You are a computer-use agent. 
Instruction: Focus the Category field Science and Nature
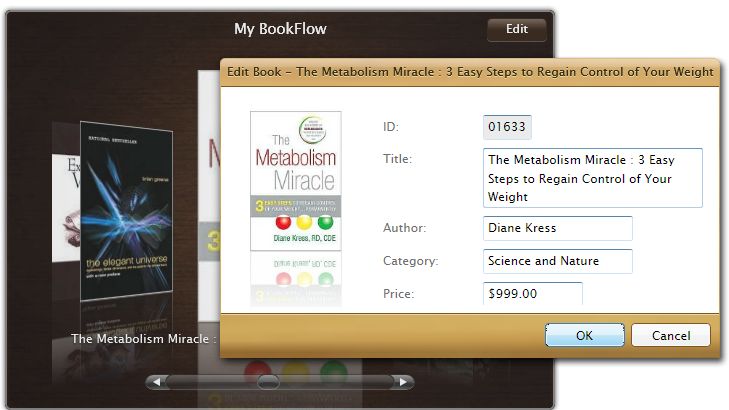[557, 261]
